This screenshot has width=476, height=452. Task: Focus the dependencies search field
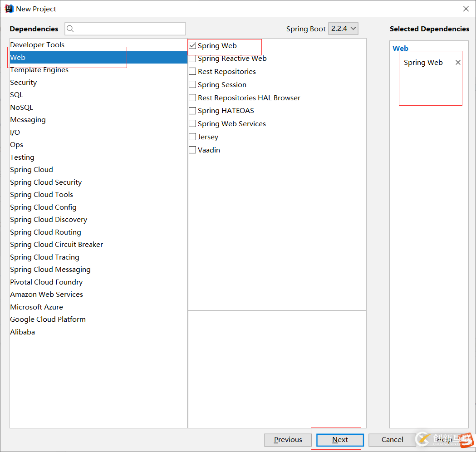point(125,29)
